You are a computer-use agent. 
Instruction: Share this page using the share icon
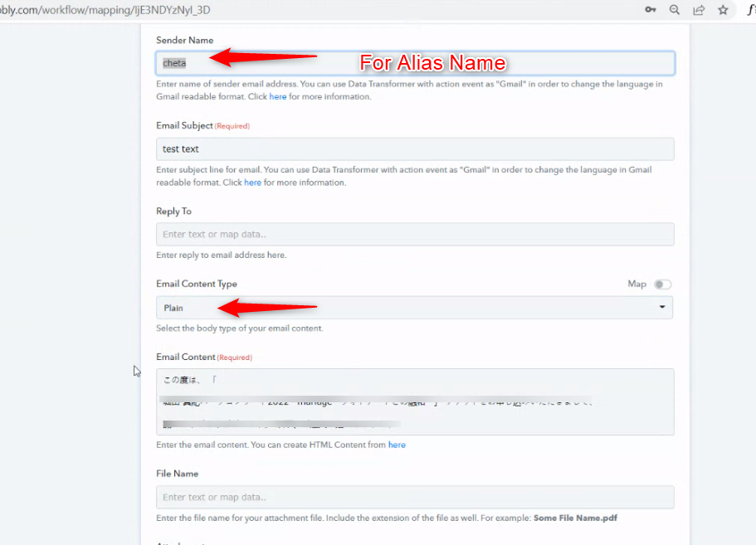pyautogui.click(x=699, y=10)
